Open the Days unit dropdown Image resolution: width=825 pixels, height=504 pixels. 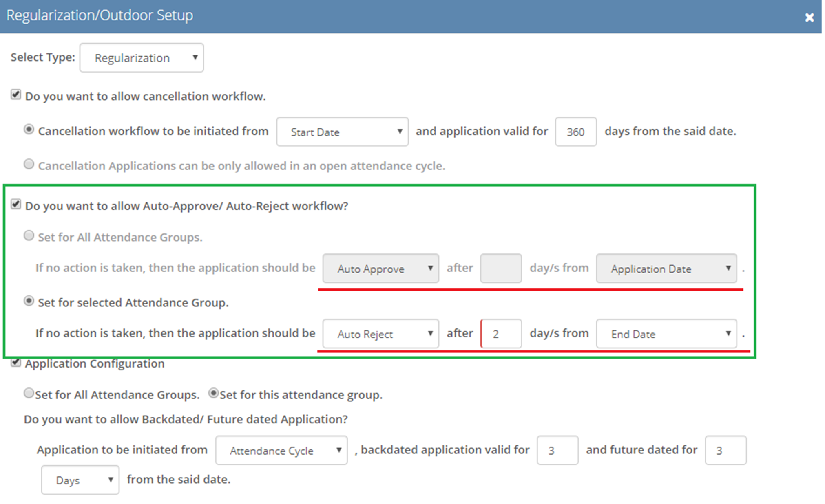(x=80, y=480)
